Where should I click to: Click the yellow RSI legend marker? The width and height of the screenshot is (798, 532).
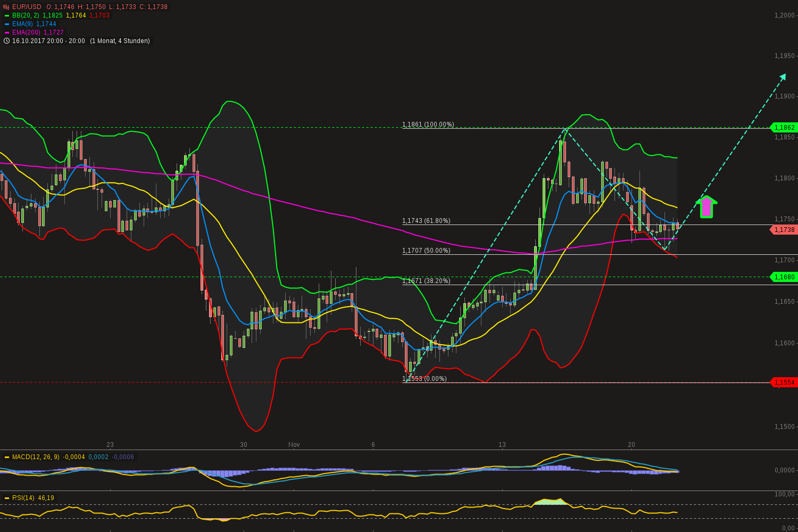tap(7, 498)
